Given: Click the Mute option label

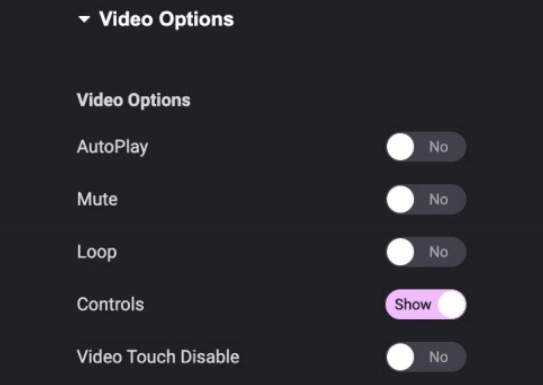Looking at the screenshot, I should [x=97, y=199].
